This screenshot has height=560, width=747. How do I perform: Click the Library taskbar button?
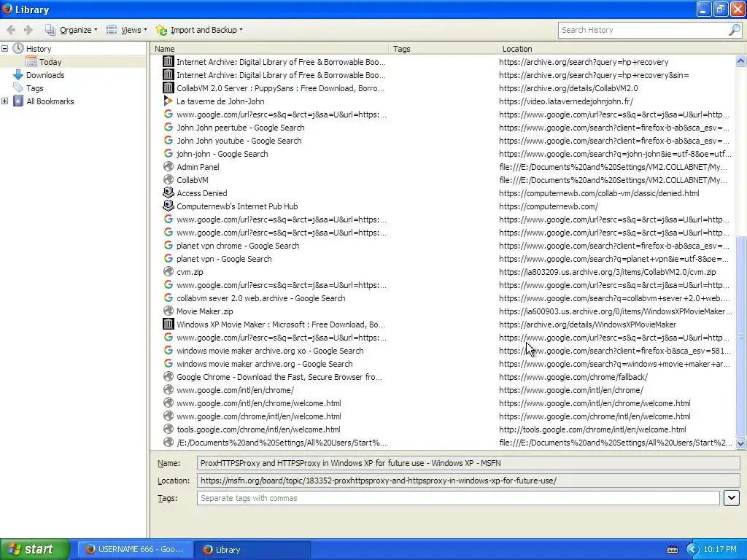point(252,549)
